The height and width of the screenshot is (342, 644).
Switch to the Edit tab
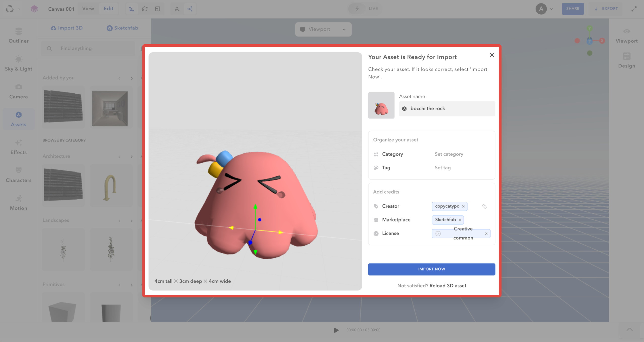pos(108,9)
